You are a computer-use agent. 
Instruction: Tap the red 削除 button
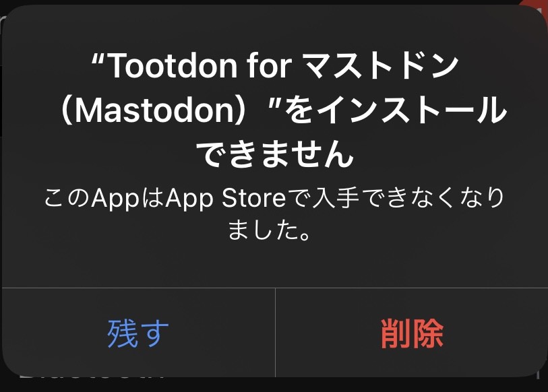tap(412, 333)
